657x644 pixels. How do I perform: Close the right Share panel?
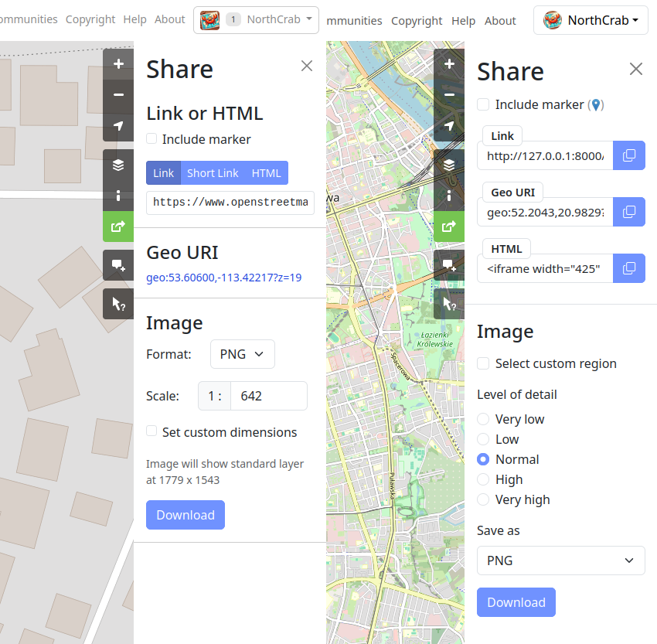click(x=636, y=69)
